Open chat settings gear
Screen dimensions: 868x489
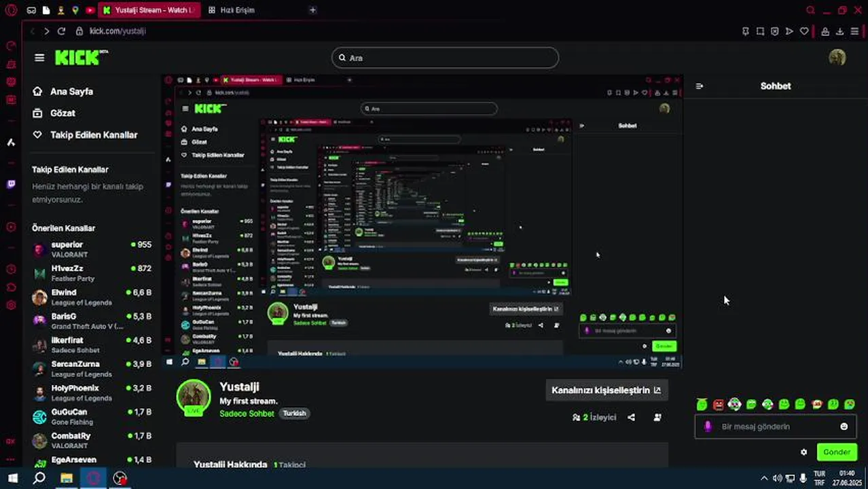[x=804, y=452]
